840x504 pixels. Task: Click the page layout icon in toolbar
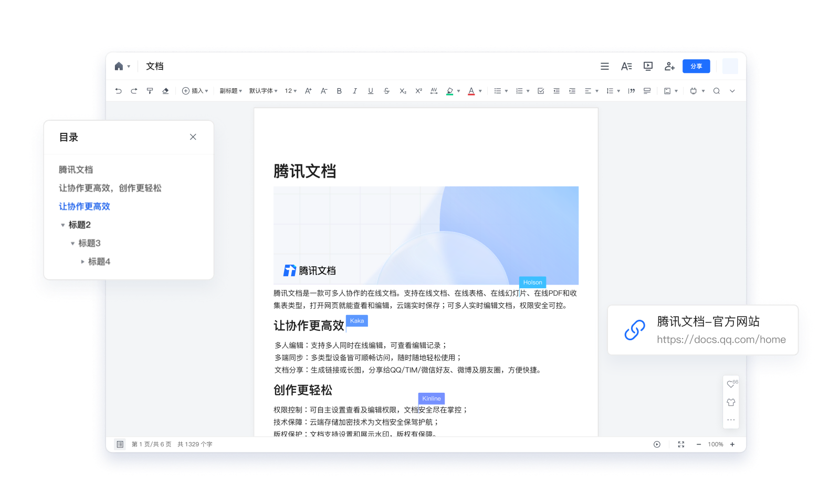coord(667,91)
